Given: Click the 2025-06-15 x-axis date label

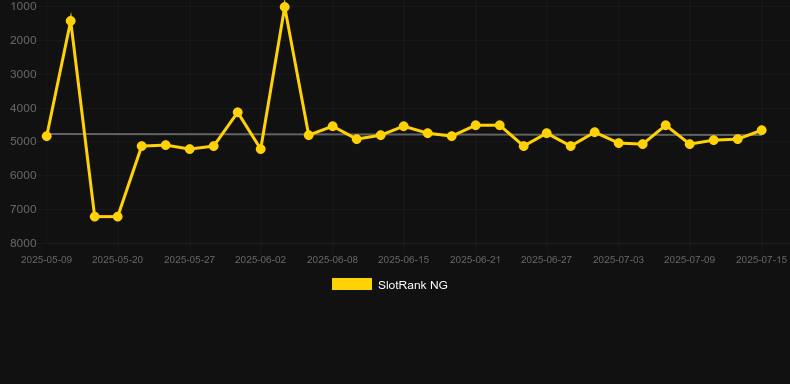Looking at the screenshot, I should (404, 260).
